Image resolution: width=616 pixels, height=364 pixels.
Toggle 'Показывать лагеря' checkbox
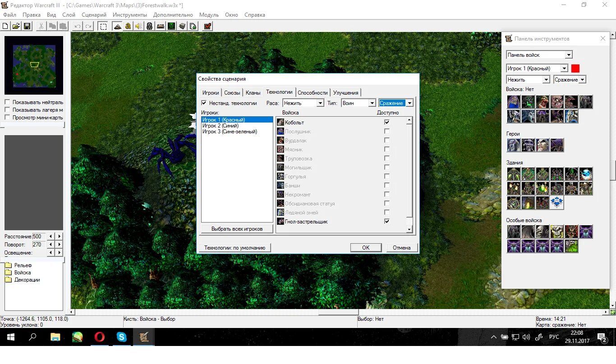7,109
